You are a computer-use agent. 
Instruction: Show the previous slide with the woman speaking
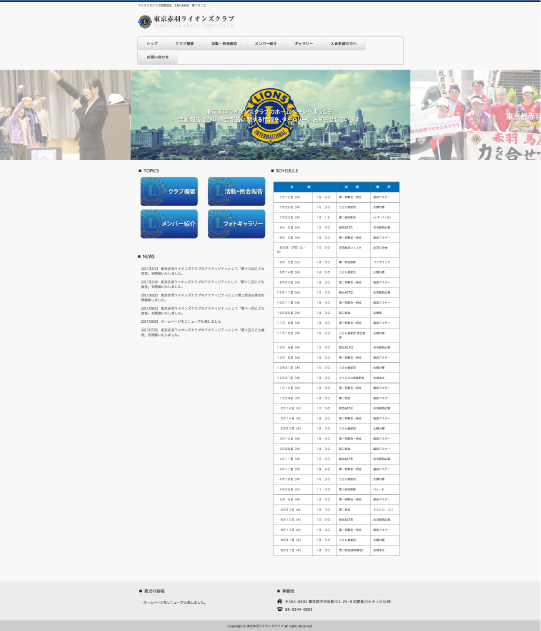(65, 115)
